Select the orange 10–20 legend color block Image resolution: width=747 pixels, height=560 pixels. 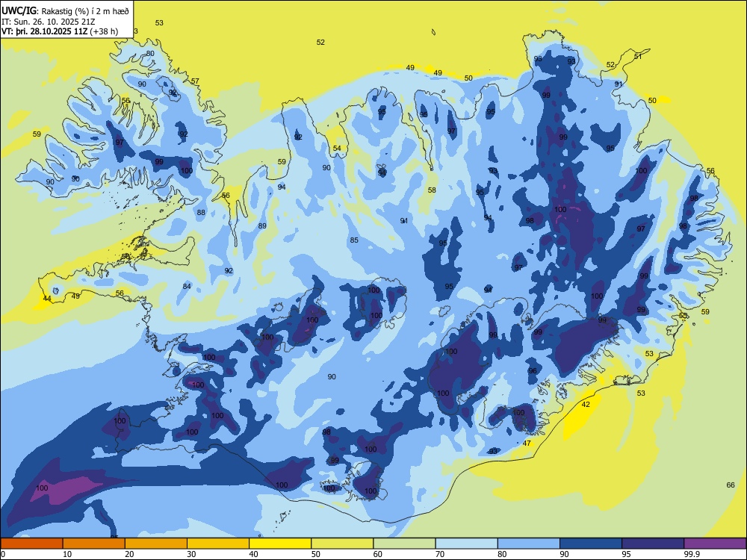point(94,544)
